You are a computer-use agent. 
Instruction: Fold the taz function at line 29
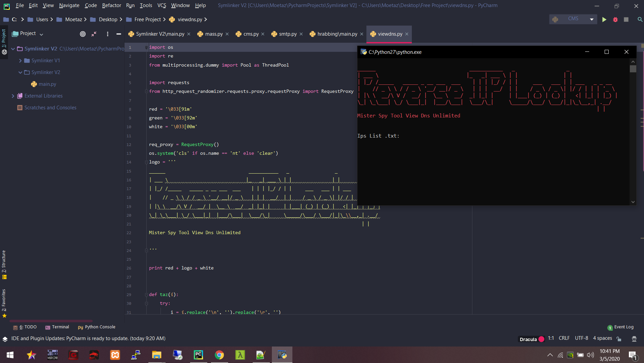146,295
